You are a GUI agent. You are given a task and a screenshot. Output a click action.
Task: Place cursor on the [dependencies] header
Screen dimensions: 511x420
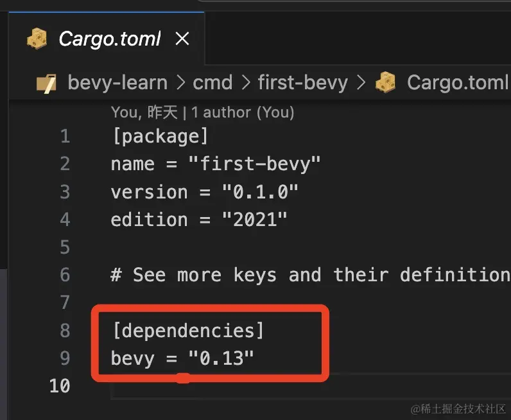pos(188,330)
